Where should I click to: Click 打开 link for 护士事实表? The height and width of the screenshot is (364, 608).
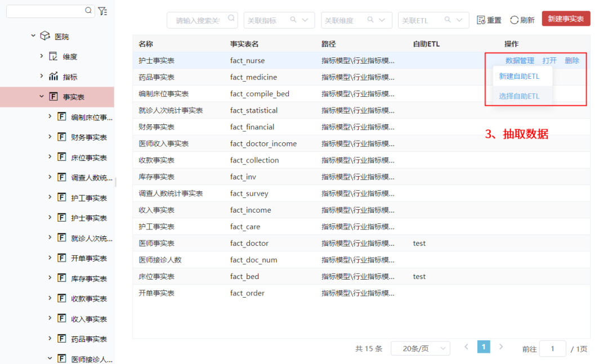[x=549, y=60]
